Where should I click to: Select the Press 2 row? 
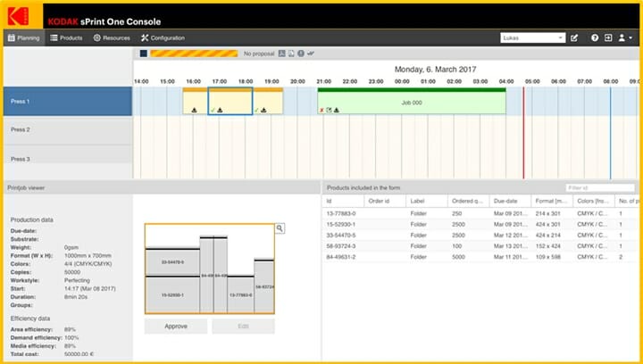click(x=66, y=130)
